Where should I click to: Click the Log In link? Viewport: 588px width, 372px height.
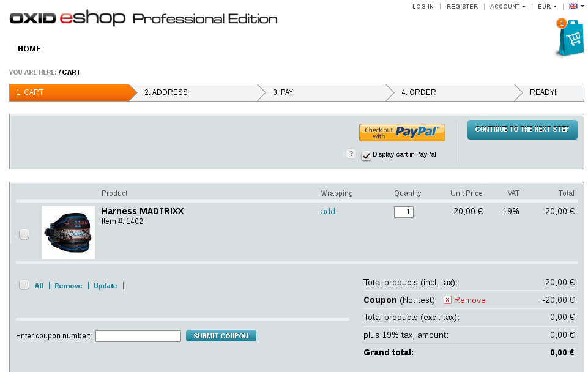click(423, 7)
